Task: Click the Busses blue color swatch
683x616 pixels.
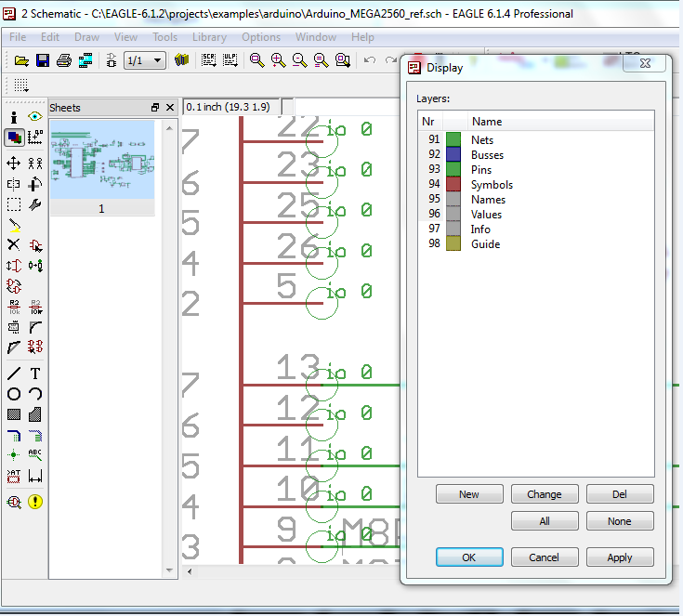Action: 453,154
